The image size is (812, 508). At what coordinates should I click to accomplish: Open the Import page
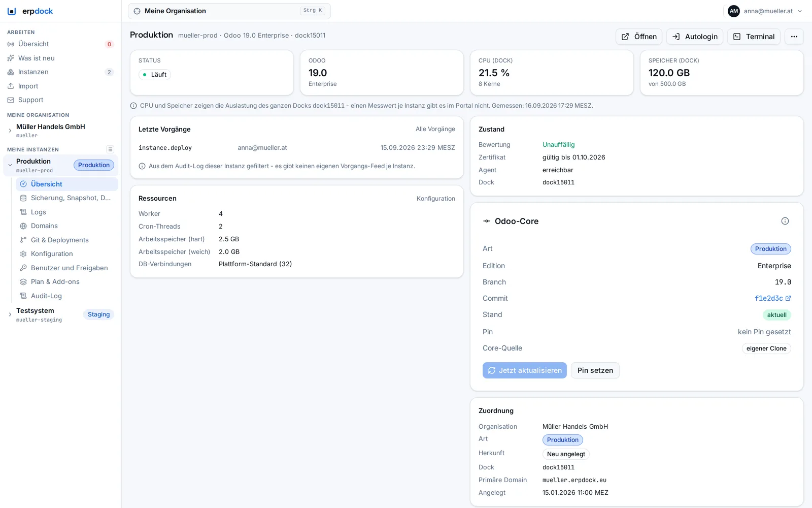click(60, 86)
